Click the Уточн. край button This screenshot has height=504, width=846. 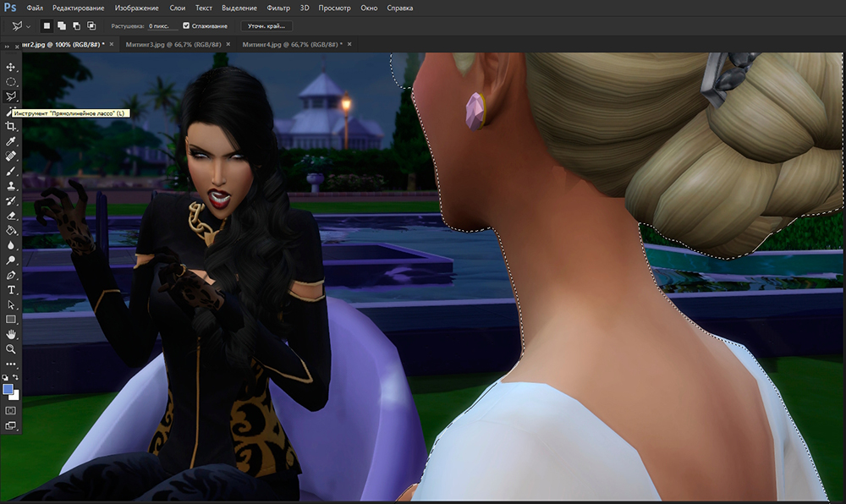(x=266, y=26)
